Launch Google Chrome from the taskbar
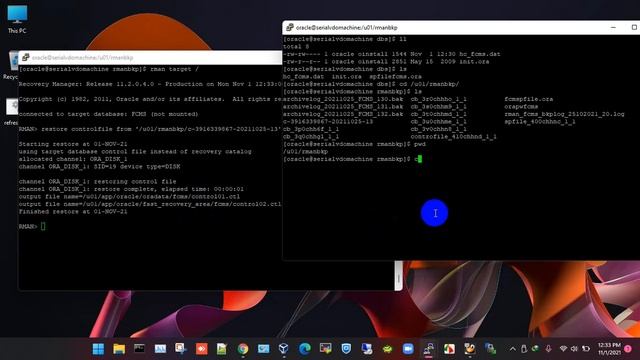Screen dimensions: 640x360 coord(243,349)
